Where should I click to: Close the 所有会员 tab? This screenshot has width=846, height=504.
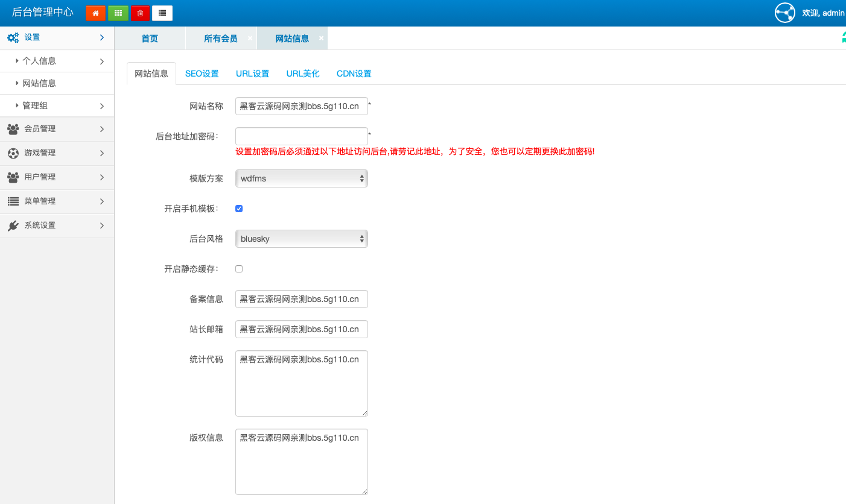[250, 38]
